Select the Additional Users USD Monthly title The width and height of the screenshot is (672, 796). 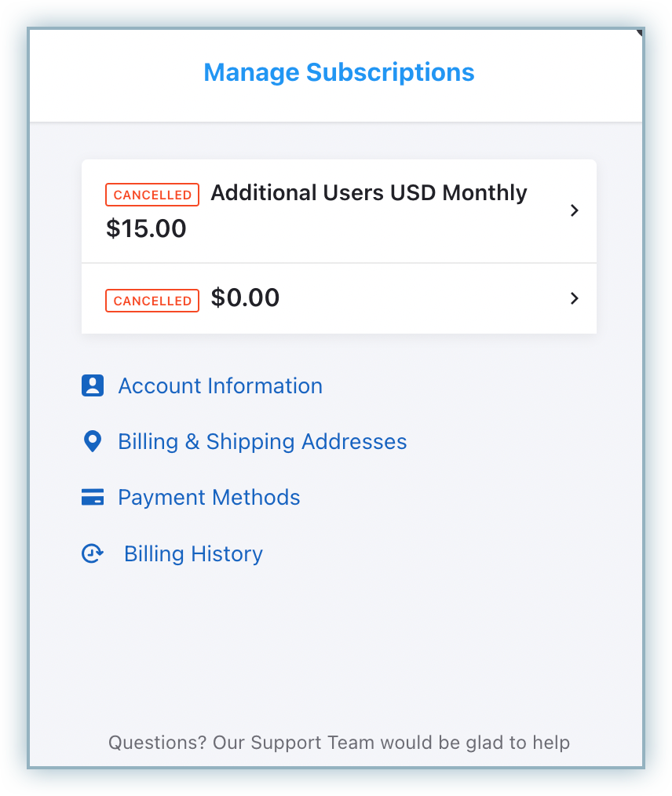pos(369,193)
